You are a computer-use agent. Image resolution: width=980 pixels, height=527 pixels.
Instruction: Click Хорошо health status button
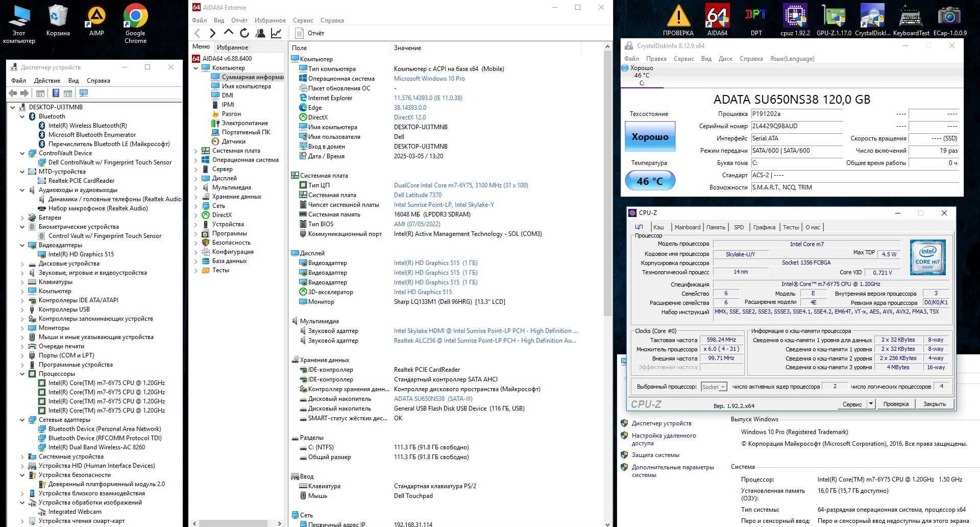click(650, 136)
